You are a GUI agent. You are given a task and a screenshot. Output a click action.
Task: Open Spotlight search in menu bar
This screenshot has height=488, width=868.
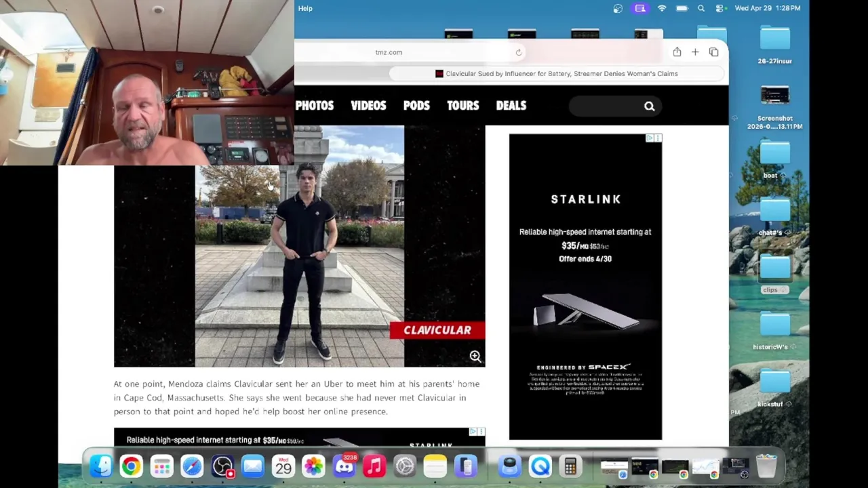(701, 8)
